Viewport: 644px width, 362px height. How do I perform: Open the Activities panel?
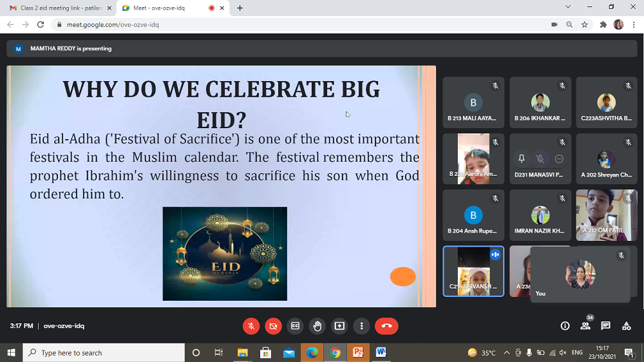click(x=626, y=326)
